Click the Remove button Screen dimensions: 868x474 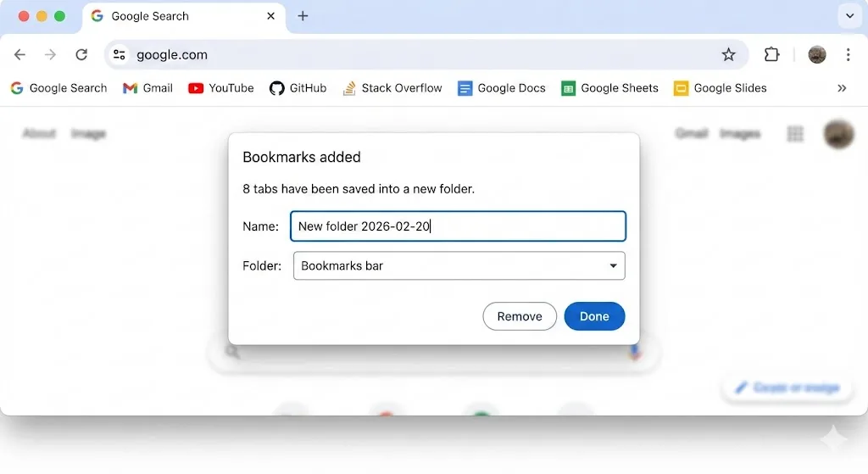[x=520, y=316]
